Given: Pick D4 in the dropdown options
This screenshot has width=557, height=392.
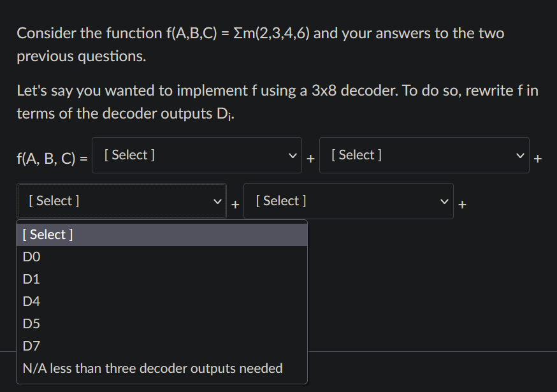Looking at the screenshot, I should click(x=162, y=301).
